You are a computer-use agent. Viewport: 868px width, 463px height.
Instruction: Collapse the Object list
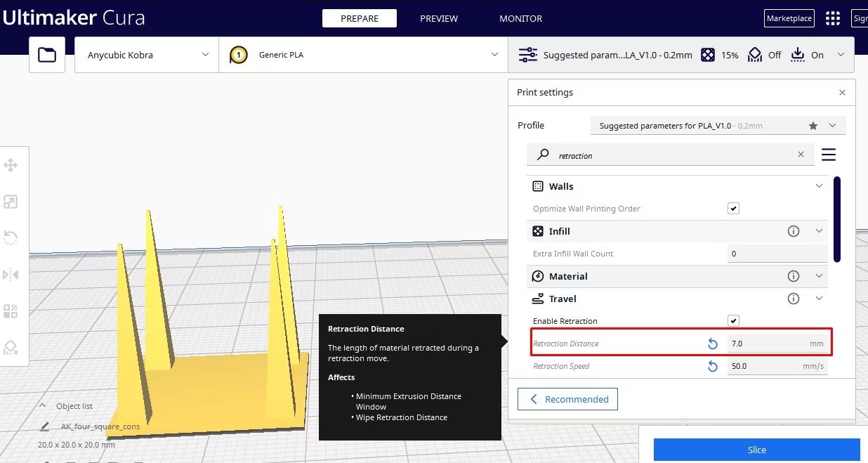tap(42, 406)
